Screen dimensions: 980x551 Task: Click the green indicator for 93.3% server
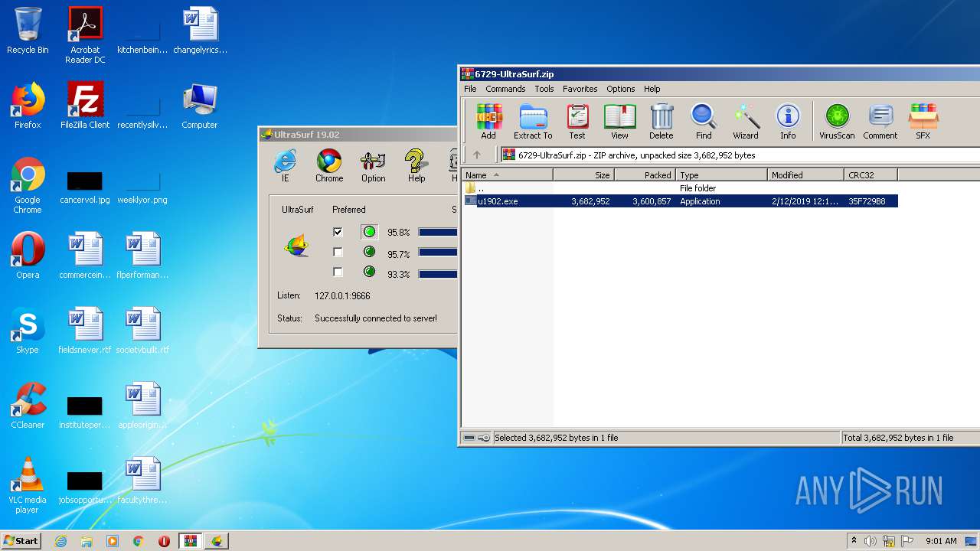[x=370, y=272]
